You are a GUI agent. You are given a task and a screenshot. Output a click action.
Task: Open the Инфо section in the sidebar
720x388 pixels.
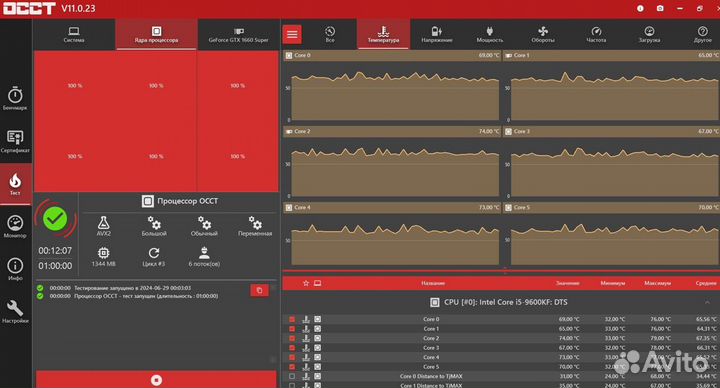[x=15, y=269]
